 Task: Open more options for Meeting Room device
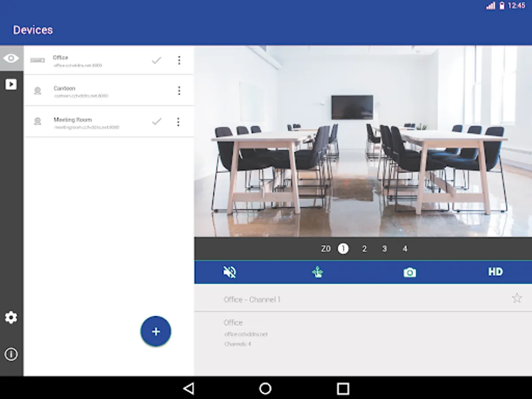tap(178, 121)
